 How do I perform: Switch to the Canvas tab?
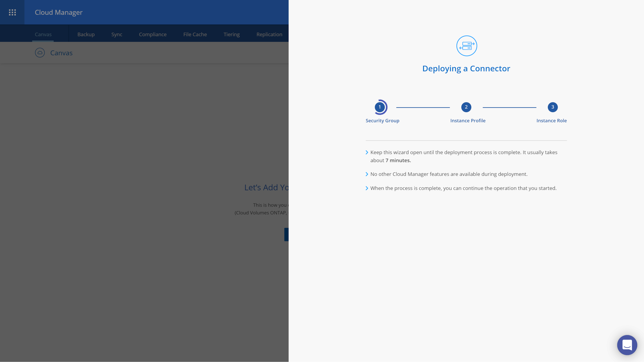pyautogui.click(x=43, y=34)
